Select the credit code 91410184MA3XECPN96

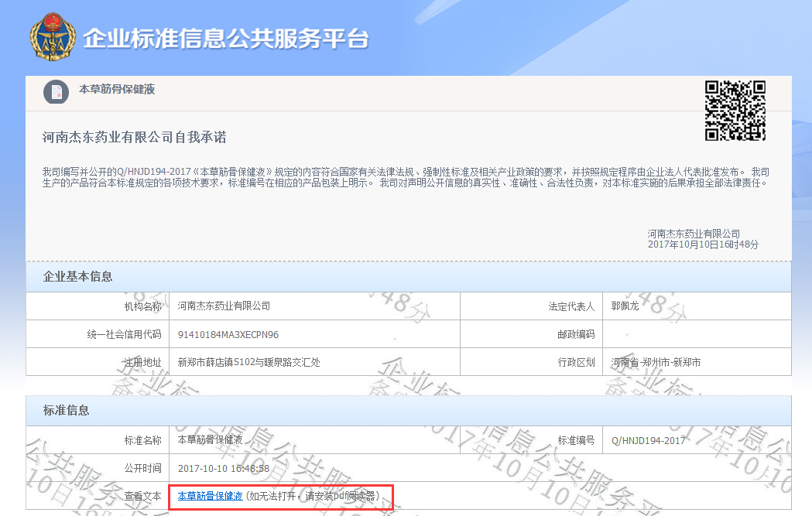coord(228,334)
